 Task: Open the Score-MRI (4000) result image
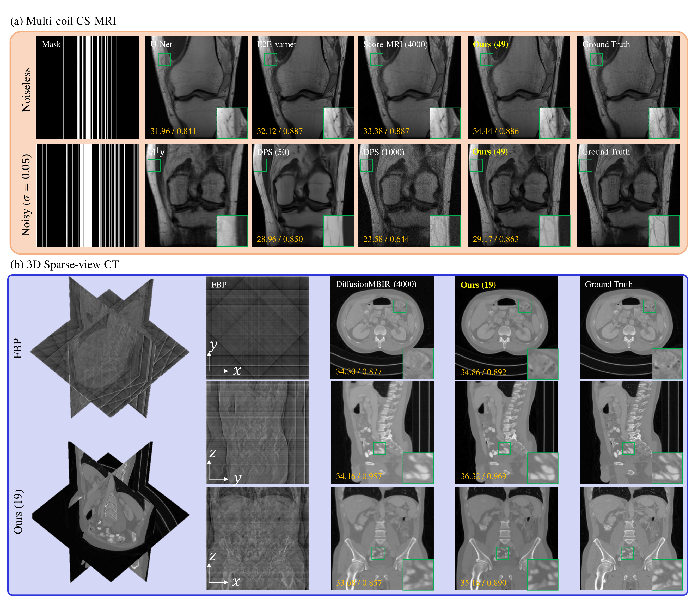tap(409, 87)
